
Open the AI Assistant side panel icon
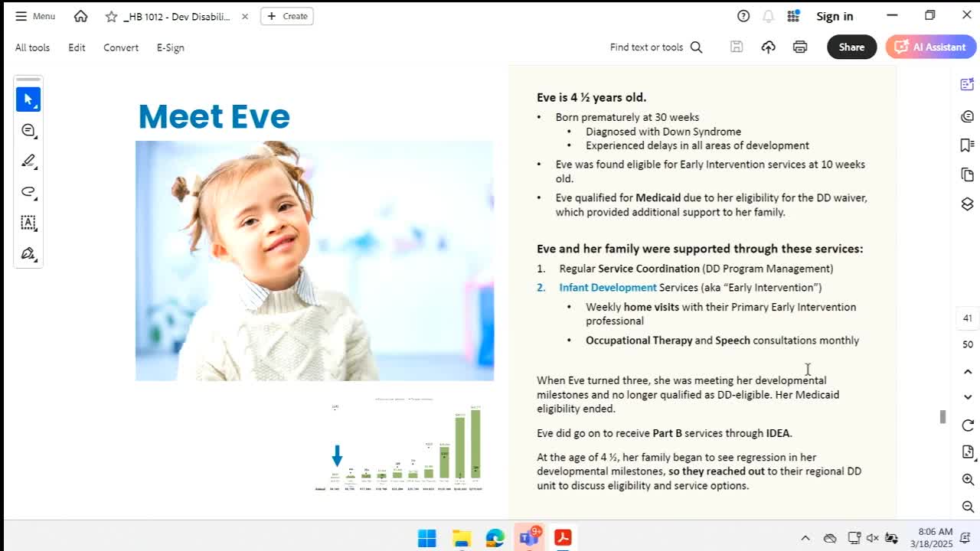coord(967,84)
